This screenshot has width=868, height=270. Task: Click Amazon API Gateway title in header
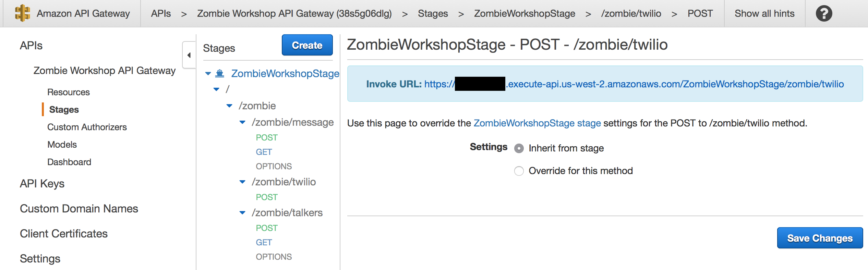(83, 14)
